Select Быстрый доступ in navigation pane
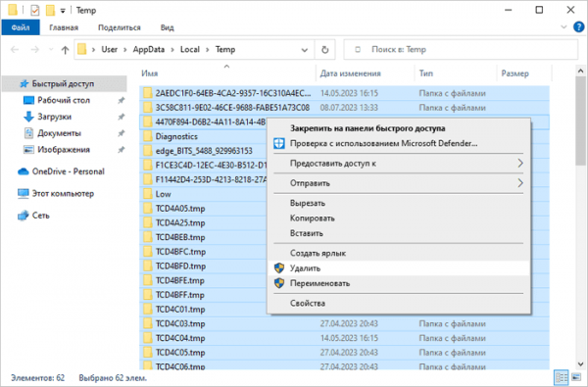588x387 pixels. tap(65, 83)
